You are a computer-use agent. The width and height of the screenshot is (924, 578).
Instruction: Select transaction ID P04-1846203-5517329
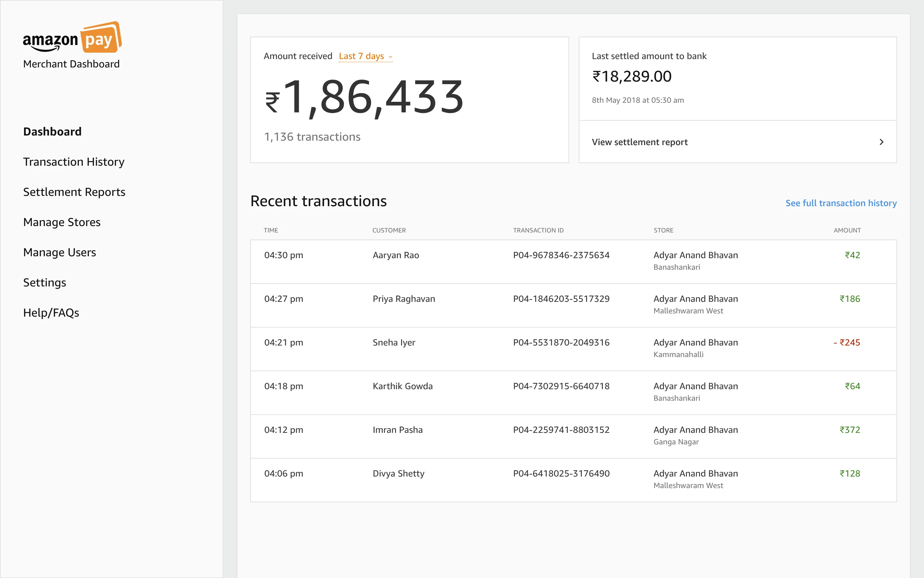pos(561,299)
